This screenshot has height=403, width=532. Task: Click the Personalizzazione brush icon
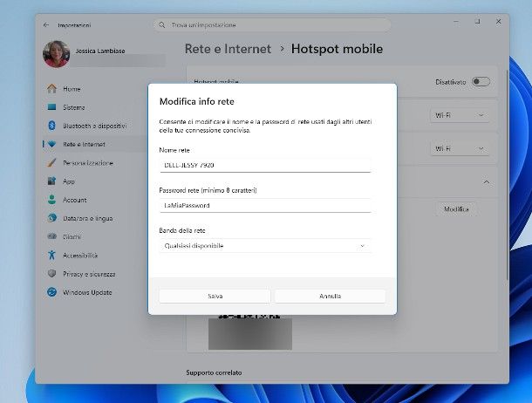pyautogui.click(x=52, y=162)
